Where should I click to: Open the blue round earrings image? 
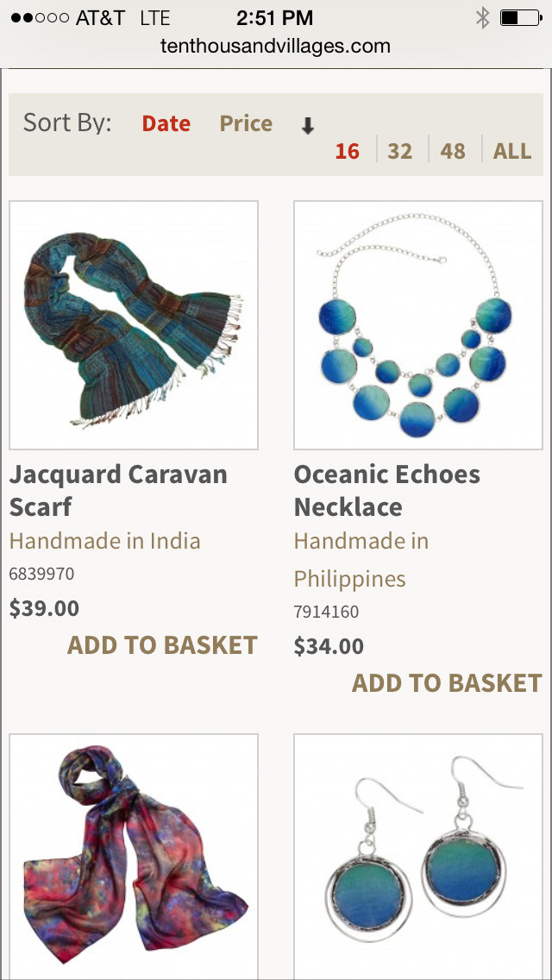418,857
